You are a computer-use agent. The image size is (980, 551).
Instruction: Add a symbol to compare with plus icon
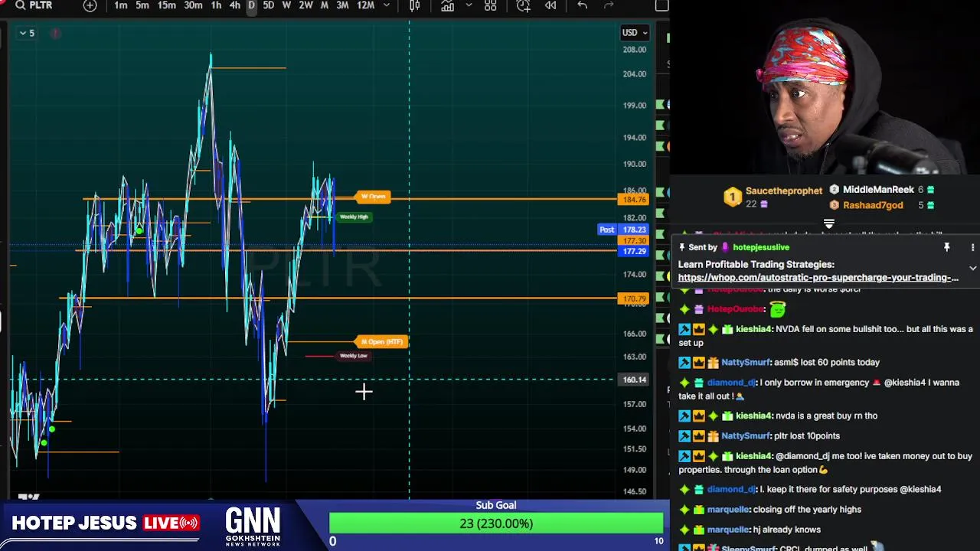90,5
